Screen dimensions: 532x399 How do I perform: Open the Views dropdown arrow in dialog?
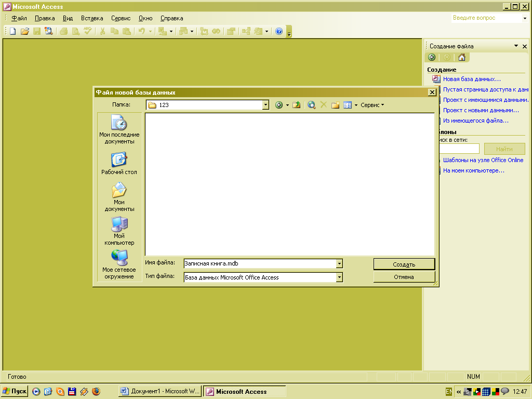click(356, 105)
